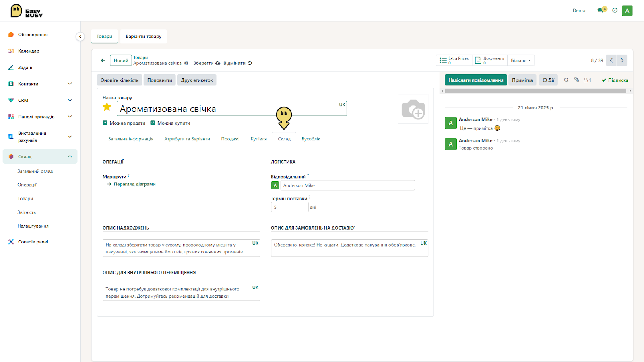Click the responsible user avatar in Logistics
The height and width of the screenshot is (362, 644).
click(275, 185)
